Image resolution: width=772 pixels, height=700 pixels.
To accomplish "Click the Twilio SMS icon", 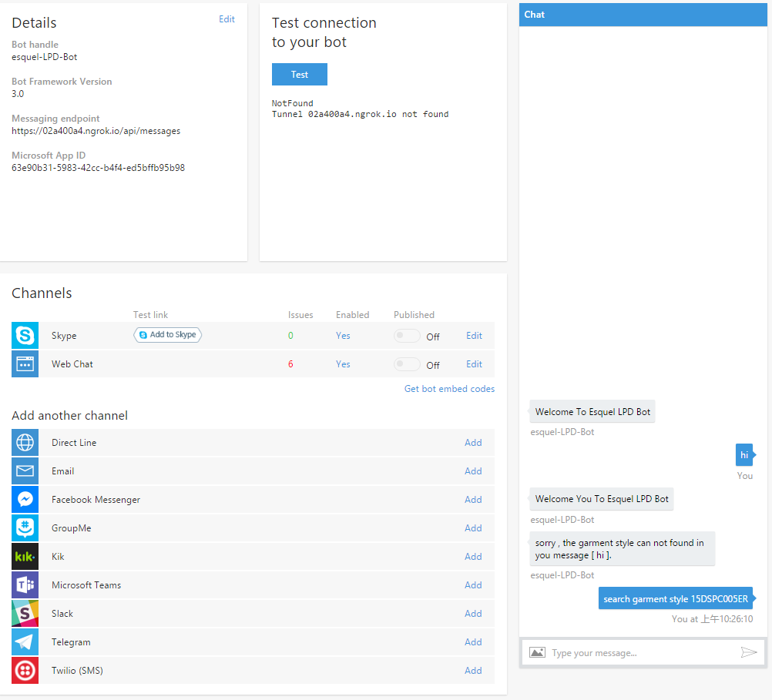I will 25,671.
